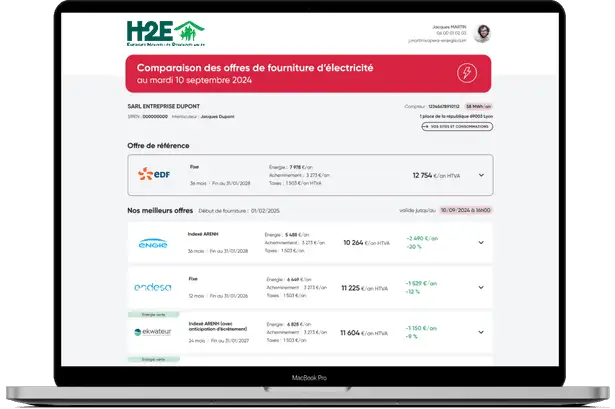Viewport: 615px width, 409px height.
Task: Click the H2E logo in header
Action: tap(166, 33)
